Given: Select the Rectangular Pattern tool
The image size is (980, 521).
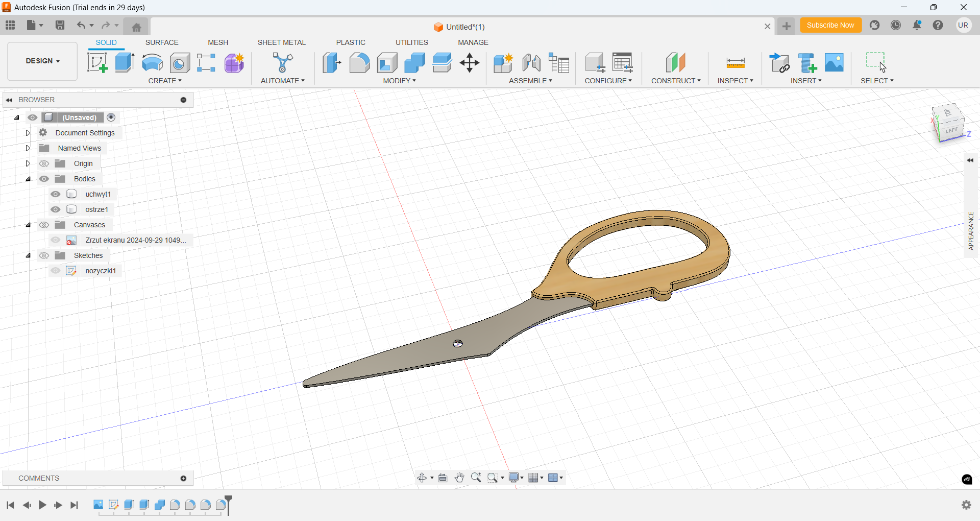Looking at the screenshot, I should point(207,63).
